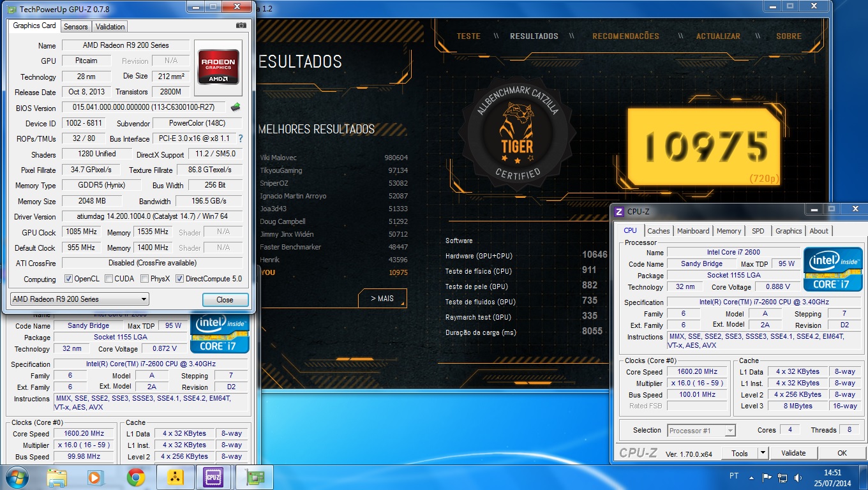This screenshot has height=490, width=868.
Task: Click the AMD Radeon Graphics logo
Action: tap(218, 68)
